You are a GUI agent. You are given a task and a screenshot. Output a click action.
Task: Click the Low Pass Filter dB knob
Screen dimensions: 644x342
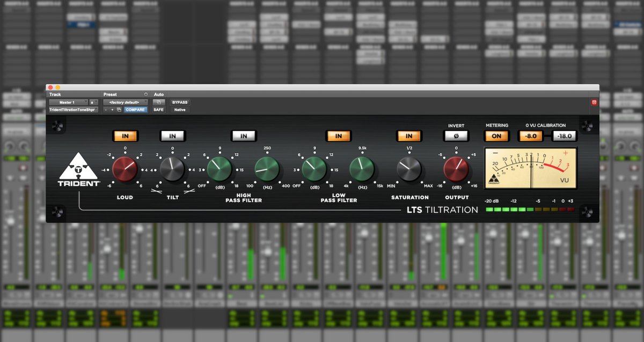click(x=314, y=169)
